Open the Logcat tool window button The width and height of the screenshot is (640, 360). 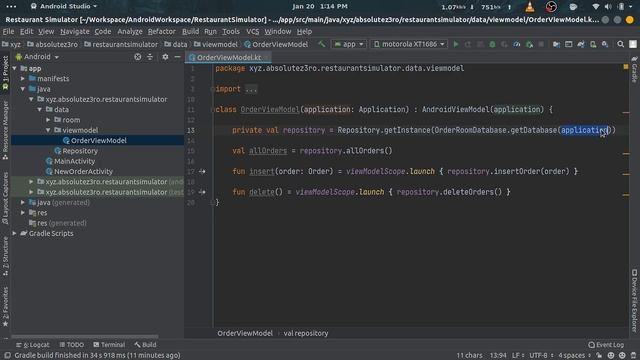33,345
